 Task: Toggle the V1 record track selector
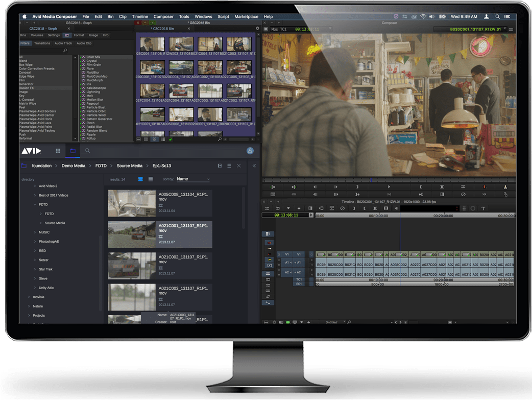[299, 254]
